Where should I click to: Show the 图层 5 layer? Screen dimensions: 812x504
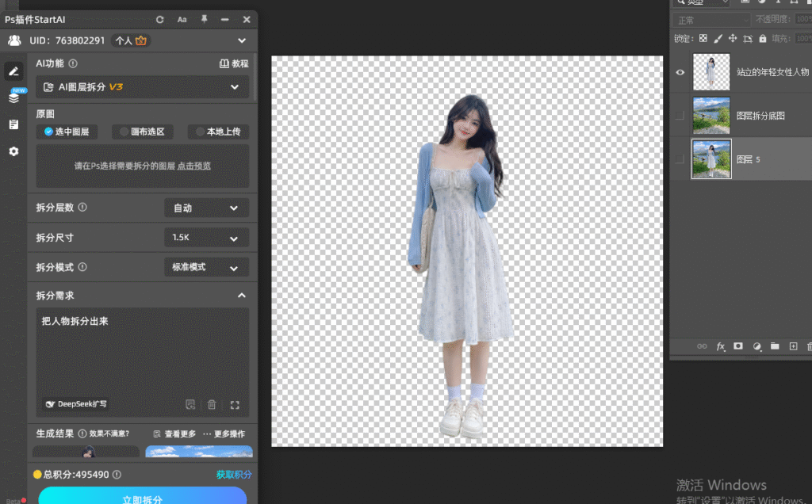680,158
